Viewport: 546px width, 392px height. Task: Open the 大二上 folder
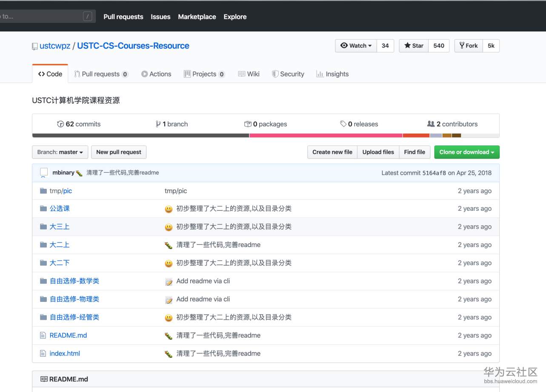(60, 244)
